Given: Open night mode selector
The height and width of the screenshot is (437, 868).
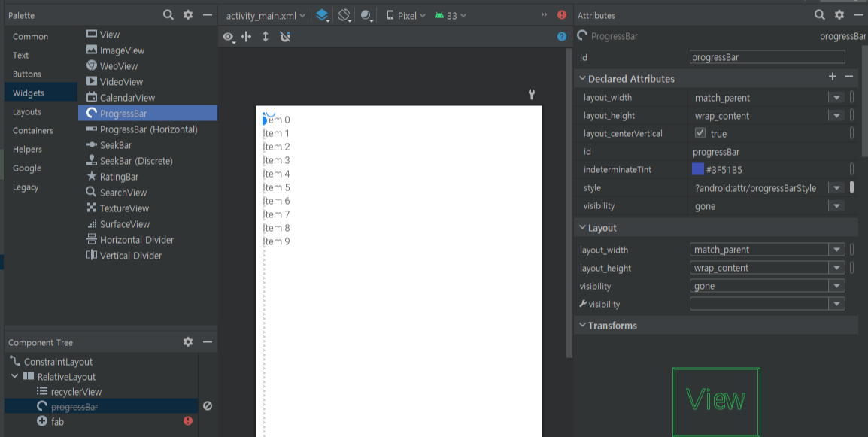Looking at the screenshot, I should coord(366,16).
